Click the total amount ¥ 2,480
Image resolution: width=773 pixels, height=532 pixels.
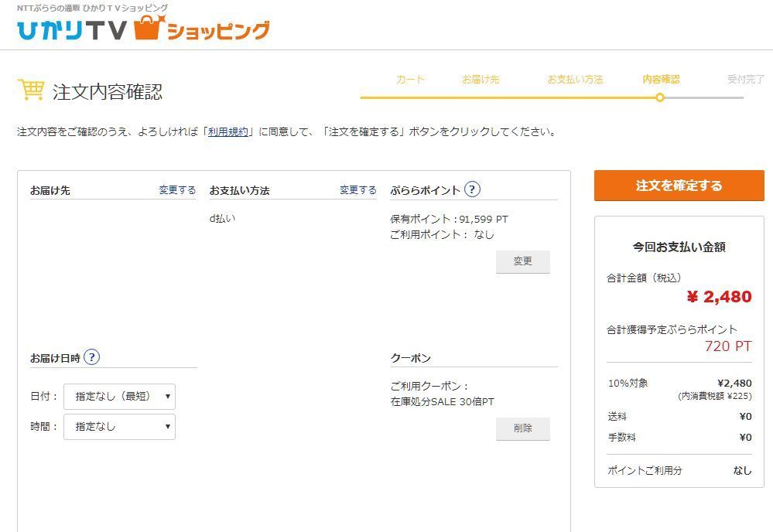coord(719,297)
